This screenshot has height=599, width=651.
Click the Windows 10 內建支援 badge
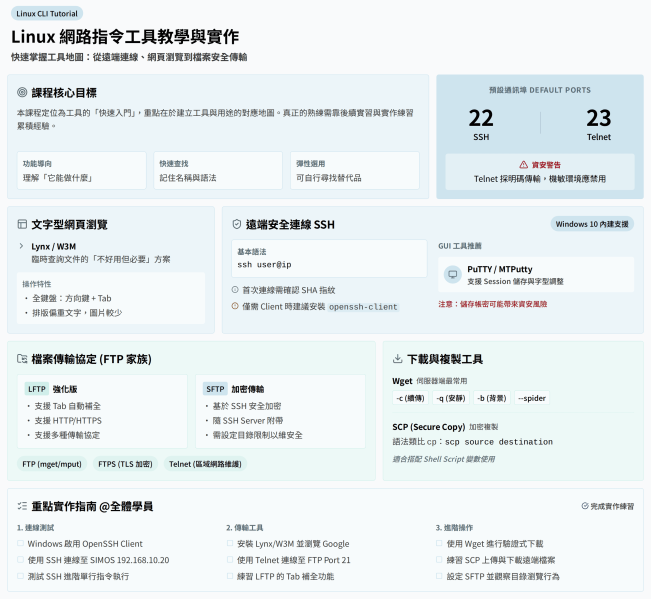(592, 224)
